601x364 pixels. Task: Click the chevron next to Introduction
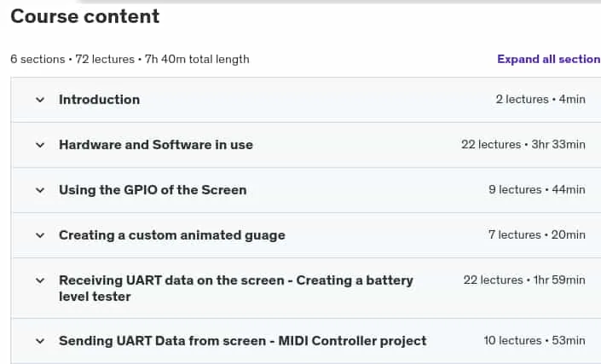[40, 100]
